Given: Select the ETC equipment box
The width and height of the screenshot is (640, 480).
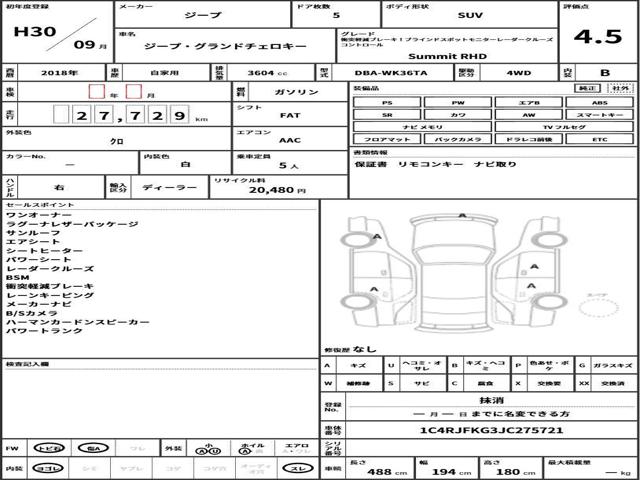Looking at the screenshot, I should pyautogui.click(x=599, y=139).
